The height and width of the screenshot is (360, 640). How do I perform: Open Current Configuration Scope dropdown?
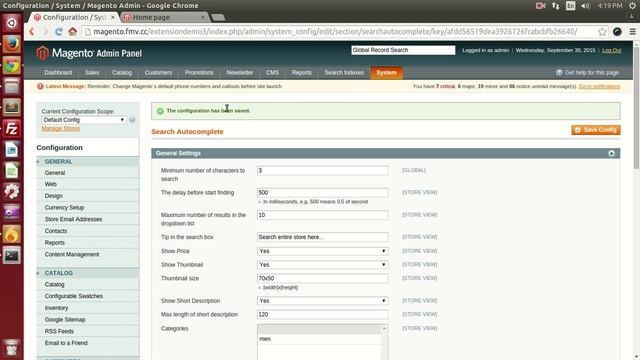(83, 120)
